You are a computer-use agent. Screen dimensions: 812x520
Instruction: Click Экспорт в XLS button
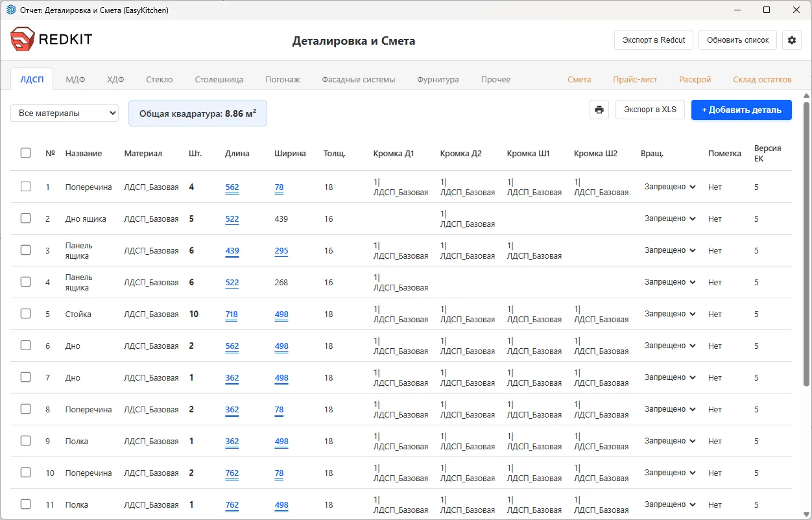pyautogui.click(x=650, y=110)
